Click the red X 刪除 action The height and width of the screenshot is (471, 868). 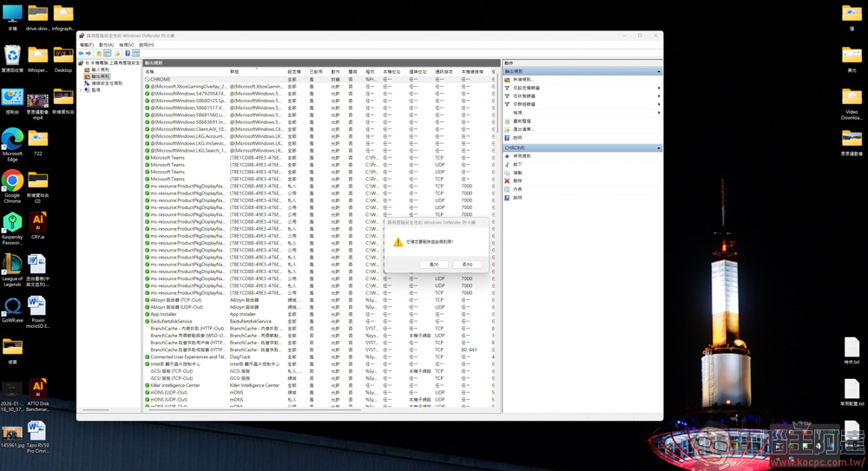517,181
